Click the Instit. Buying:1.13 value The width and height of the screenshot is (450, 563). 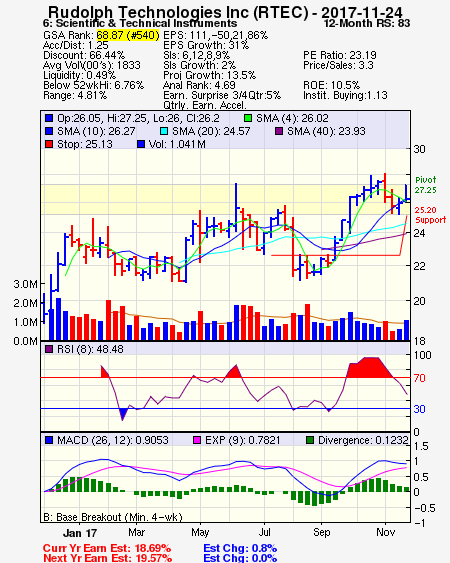click(345, 96)
